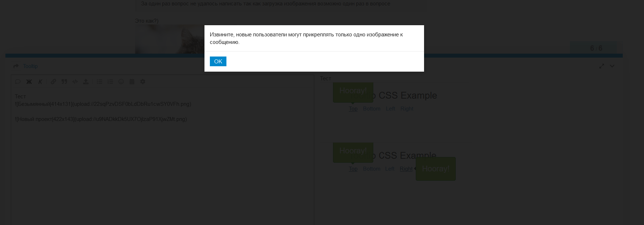Click Bottom link in upper preview example
Viewport: 644px width, 225px height.
[371, 109]
